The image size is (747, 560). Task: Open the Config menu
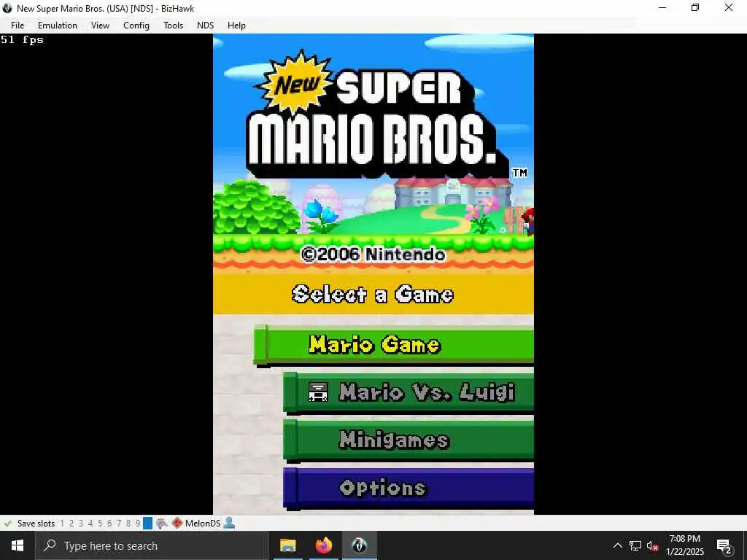[x=136, y=26]
